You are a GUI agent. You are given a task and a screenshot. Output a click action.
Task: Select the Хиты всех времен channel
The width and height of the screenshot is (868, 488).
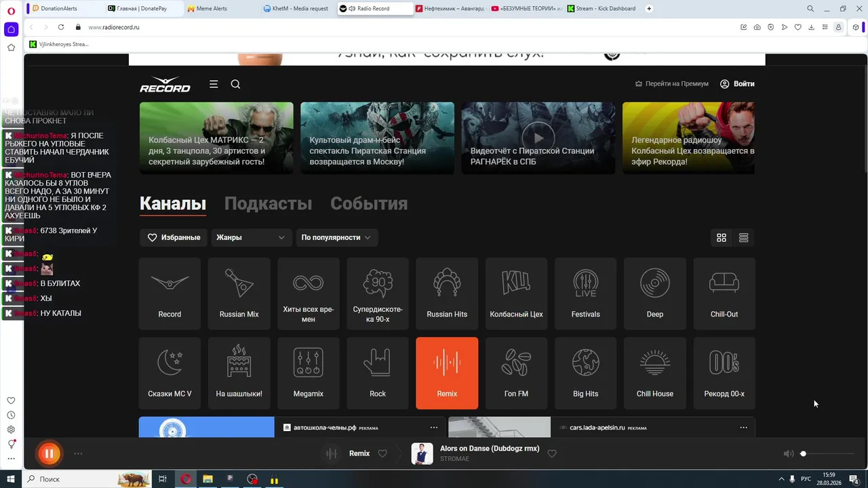tap(309, 293)
